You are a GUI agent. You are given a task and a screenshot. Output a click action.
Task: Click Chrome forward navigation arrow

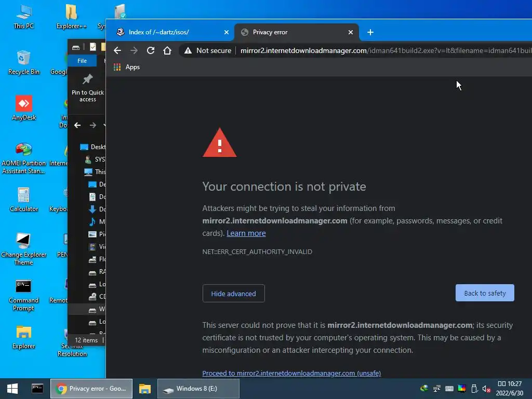(134, 50)
